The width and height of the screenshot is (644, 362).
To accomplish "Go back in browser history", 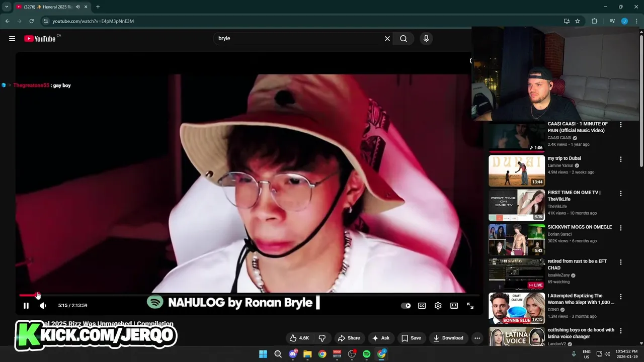I will [7, 21].
